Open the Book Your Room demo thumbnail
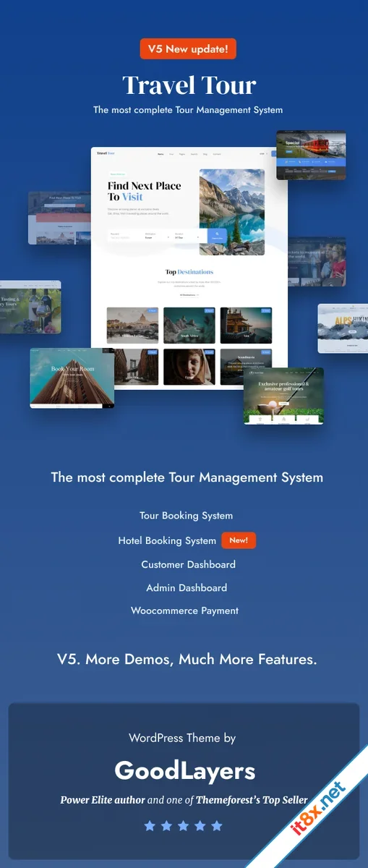 pos(72,378)
